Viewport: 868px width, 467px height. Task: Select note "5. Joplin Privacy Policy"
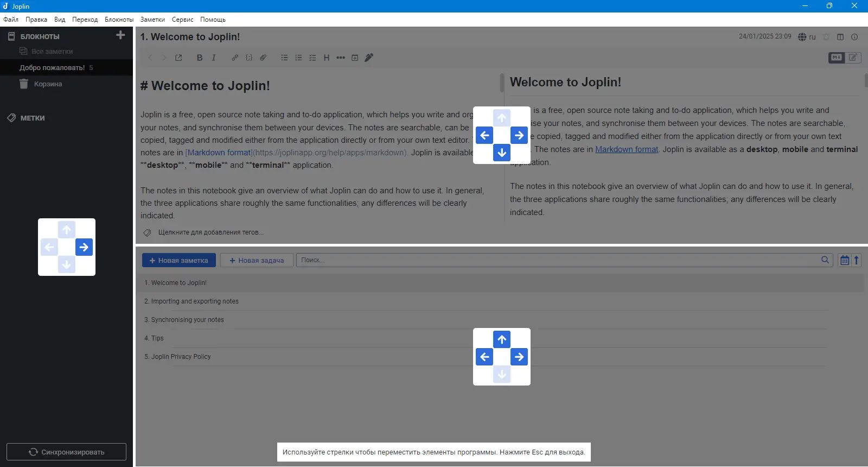point(500,357)
